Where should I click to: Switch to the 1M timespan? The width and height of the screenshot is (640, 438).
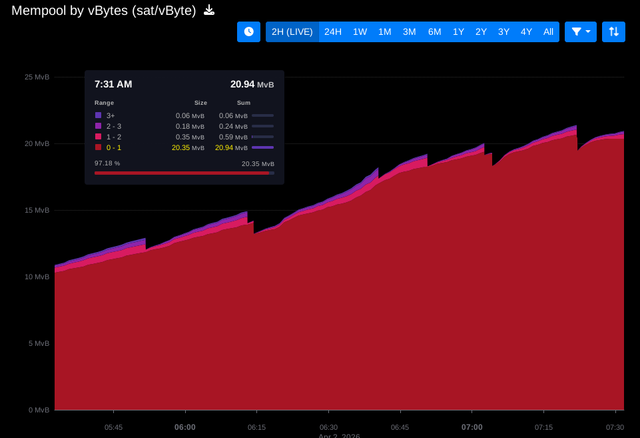[x=384, y=32]
